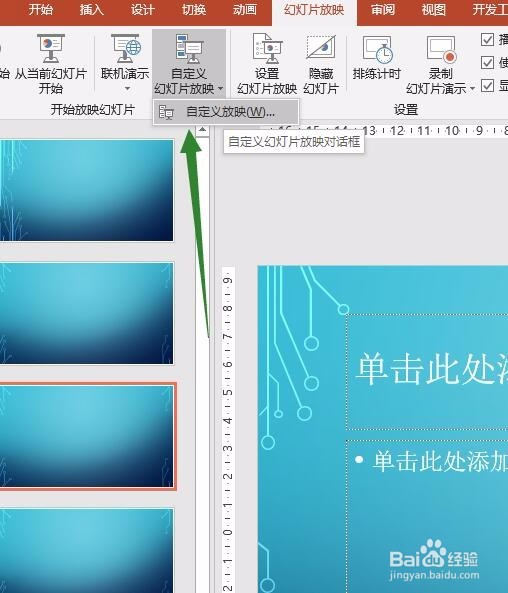Select the highlighted third slide thumbnail
Viewport: 508px width, 593px height.
[87, 436]
